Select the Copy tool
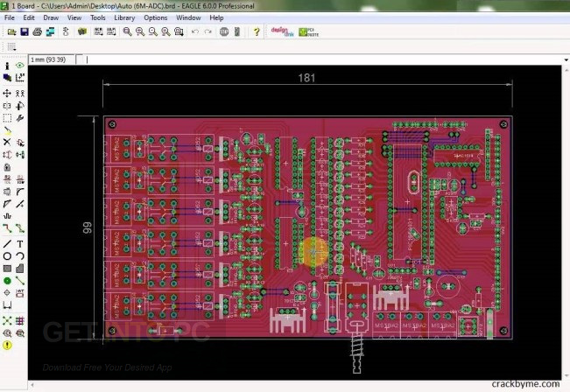 [x=20, y=94]
